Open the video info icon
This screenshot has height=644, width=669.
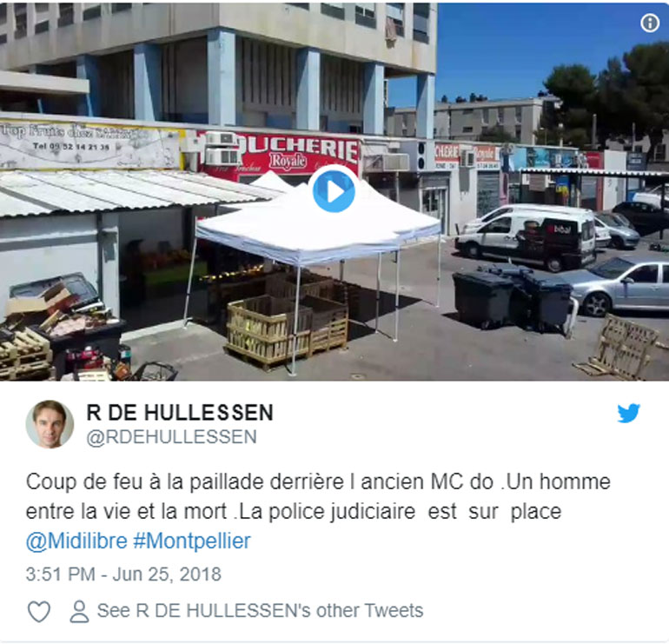pos(649,23)
